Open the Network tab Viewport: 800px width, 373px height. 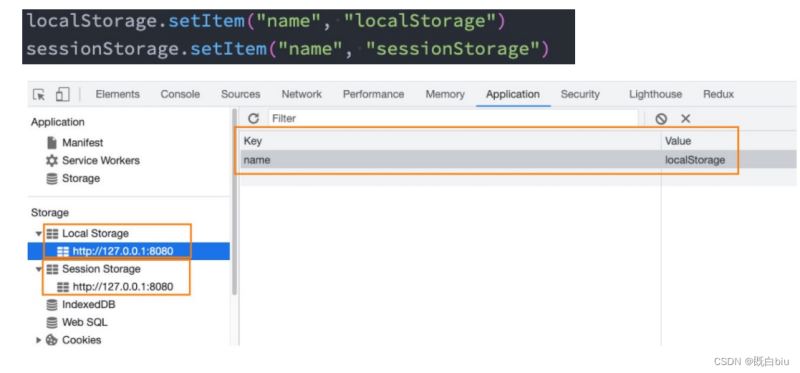click(x=302, y=94)
